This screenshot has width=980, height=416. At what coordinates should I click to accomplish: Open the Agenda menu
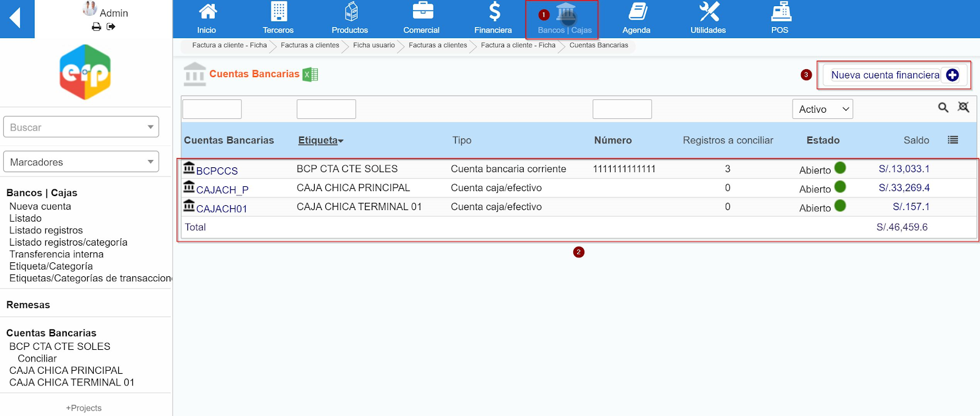pos(636,18)
